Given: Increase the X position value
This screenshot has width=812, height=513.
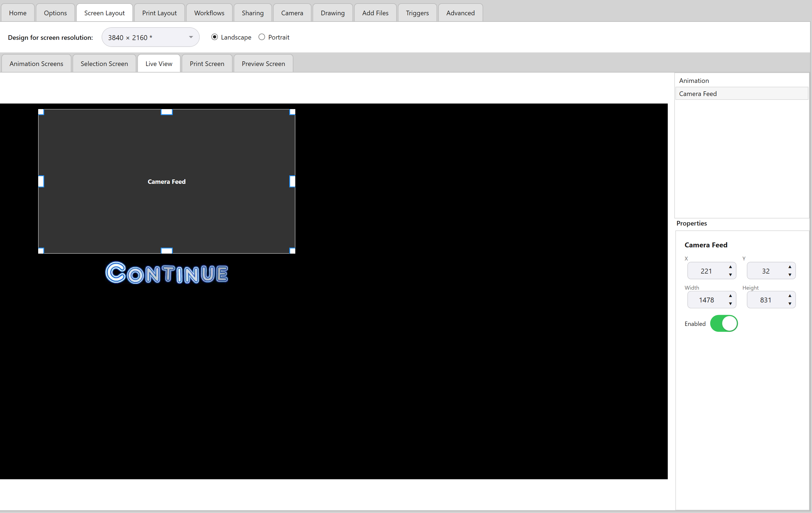Looking at the screenshot, I should pyautogui.click(x=730, y=267).
